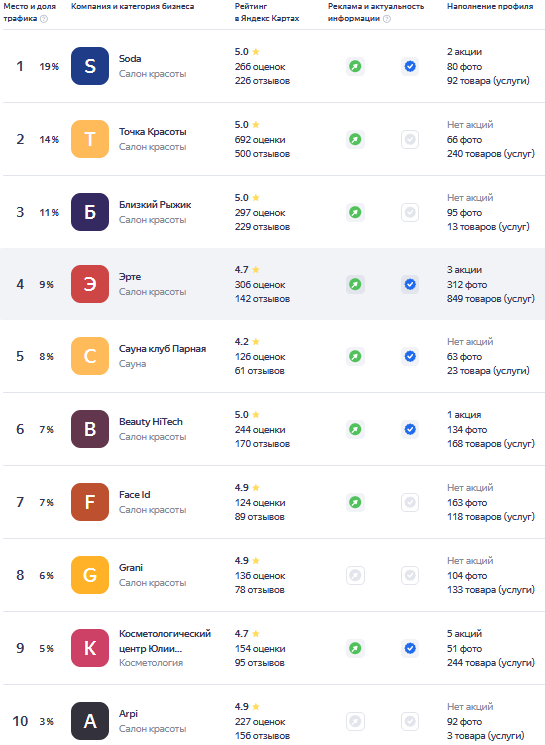Image resolution: width=545 pixels, height=745 pixels.
Task: Click the help icon next to трафика header
Action: pyautogui.click(x=44, y=19)
